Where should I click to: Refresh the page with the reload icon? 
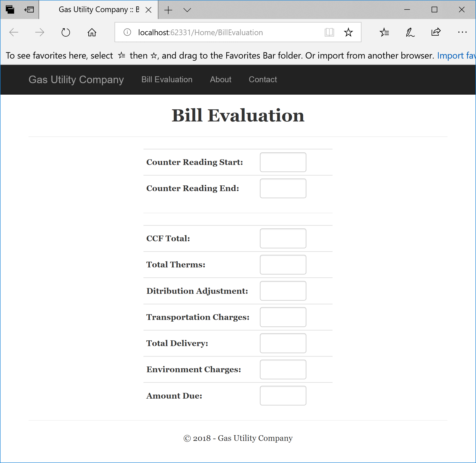coord(66,32)
